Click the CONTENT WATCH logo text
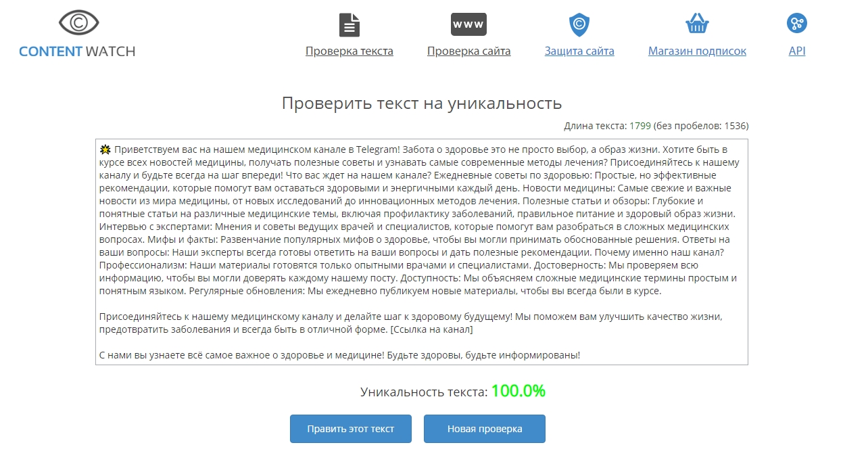868x466 pixels. [77, 51]
